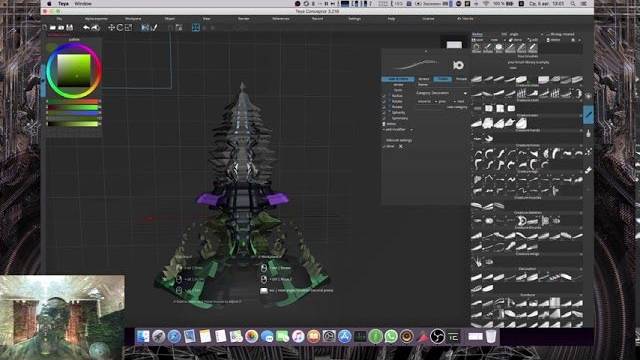Open the Apple menu
The height and width of the screenshot is (360, 640).
(x=49, y=4)
